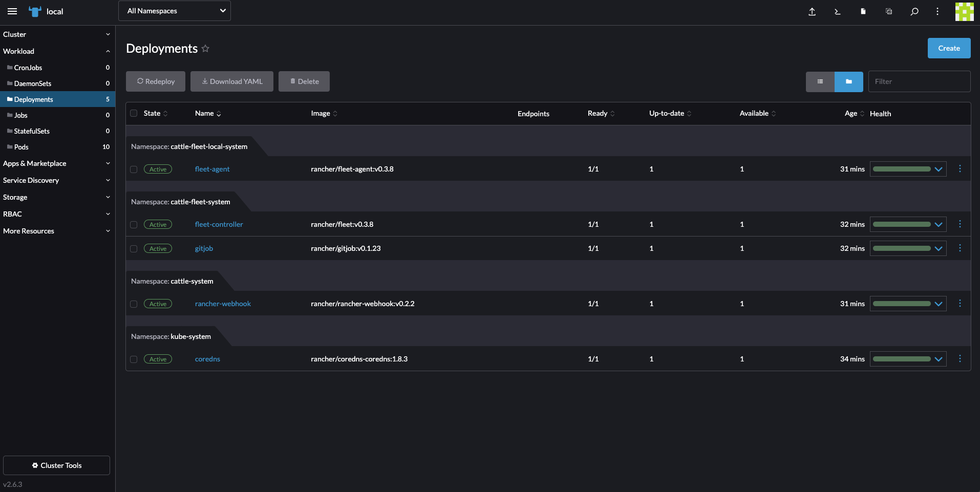
Task: Open the kubectl shell icon
Action: point(838,11)
